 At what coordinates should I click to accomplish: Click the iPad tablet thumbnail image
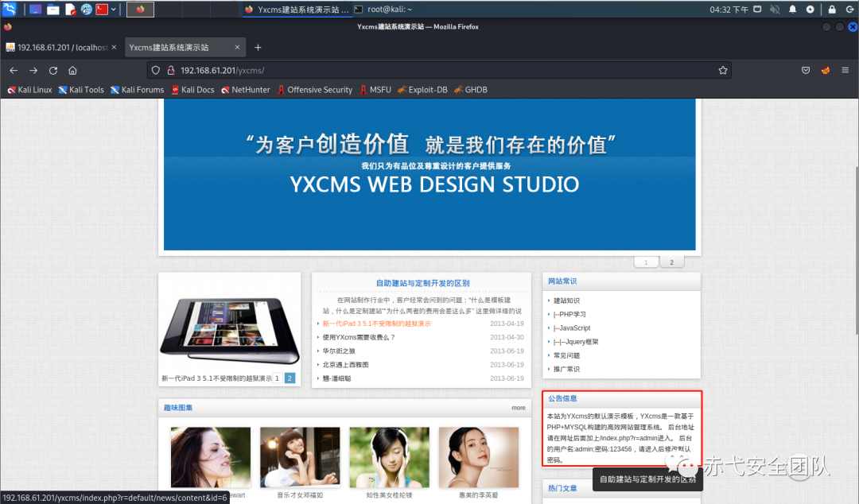click(230, 331)
